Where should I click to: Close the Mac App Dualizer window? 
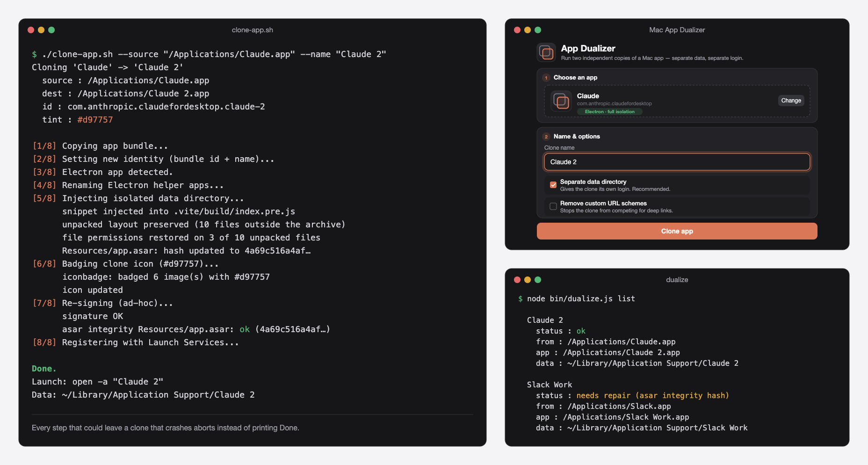(x=517, y=30)
